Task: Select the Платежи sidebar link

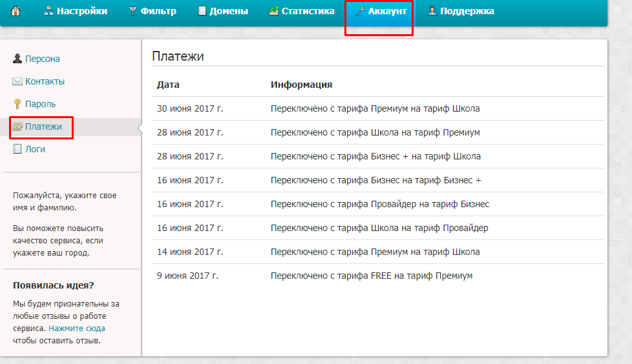Action: click(43, 126)
